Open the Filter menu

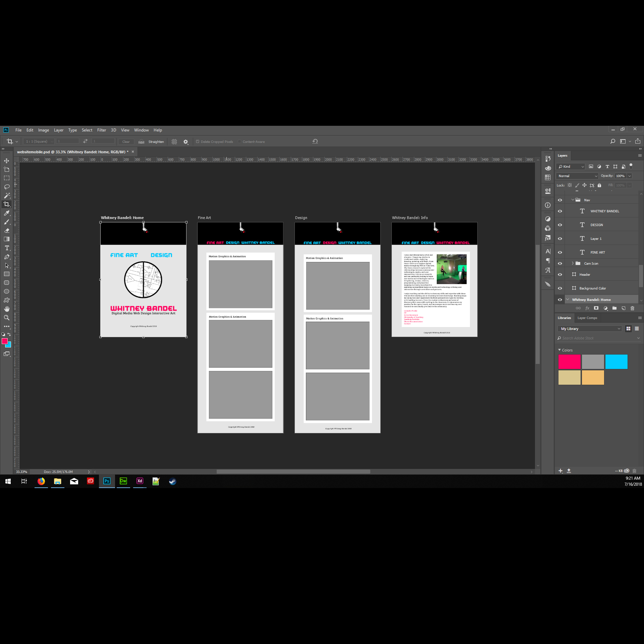[102, 130]
